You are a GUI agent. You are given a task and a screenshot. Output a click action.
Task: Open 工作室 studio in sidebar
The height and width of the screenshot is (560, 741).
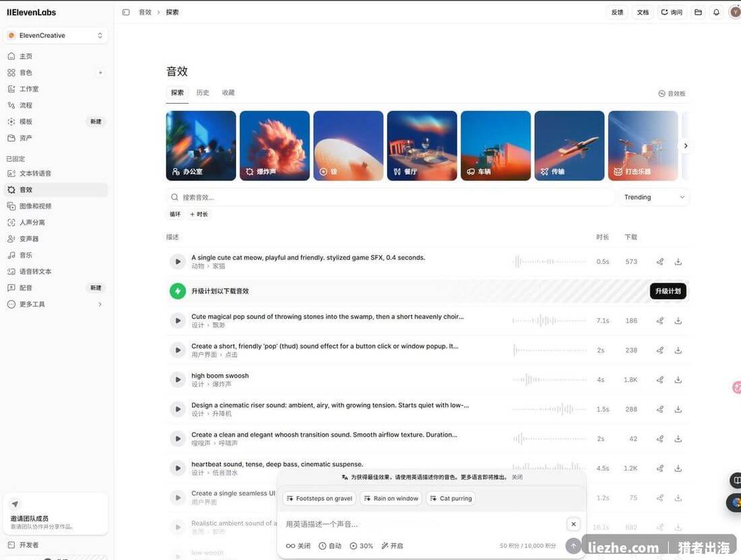pos(56,89)
